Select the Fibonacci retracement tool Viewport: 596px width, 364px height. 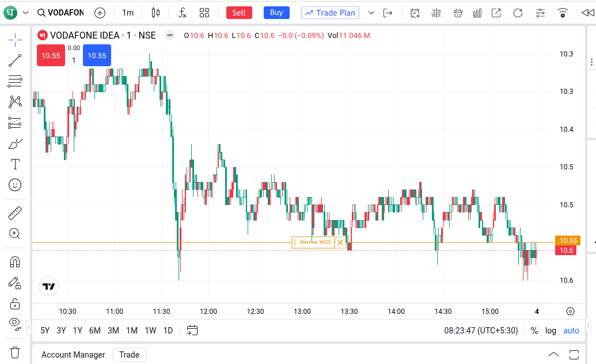click(15, 81)
